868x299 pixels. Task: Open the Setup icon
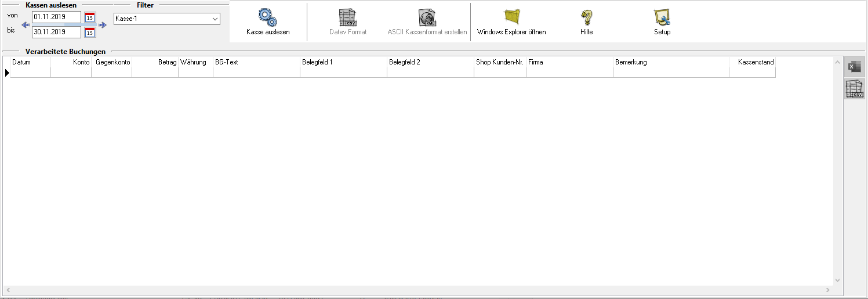tap(662, 17)
